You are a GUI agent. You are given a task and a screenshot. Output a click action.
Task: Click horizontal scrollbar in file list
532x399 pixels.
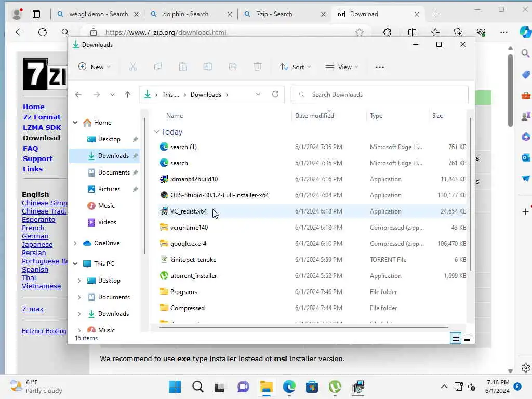pos(303,328)
